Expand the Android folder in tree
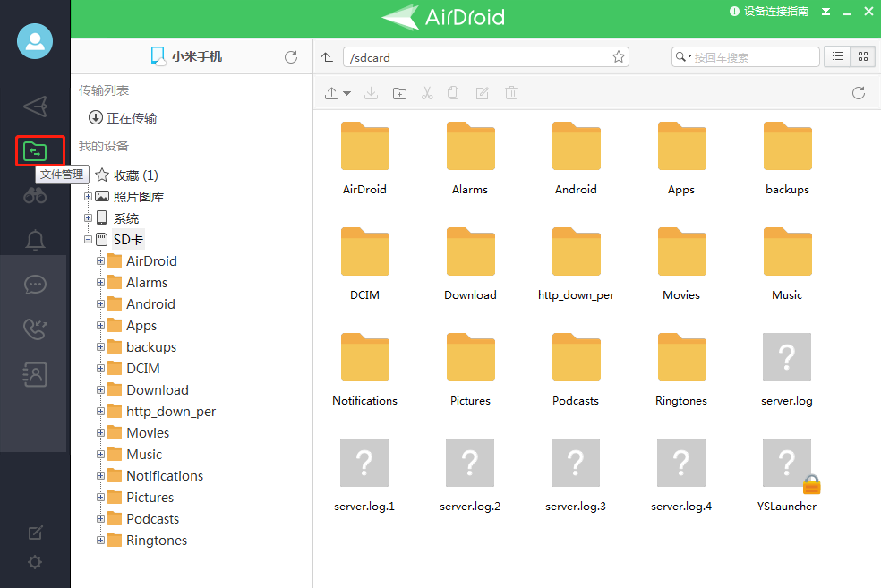 click(x=100, y=303)
